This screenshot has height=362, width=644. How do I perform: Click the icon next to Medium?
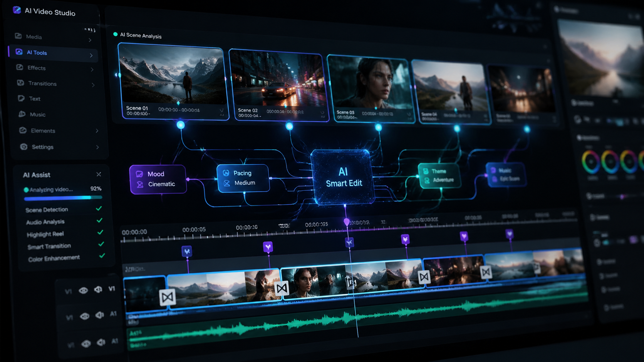point(226,183)
